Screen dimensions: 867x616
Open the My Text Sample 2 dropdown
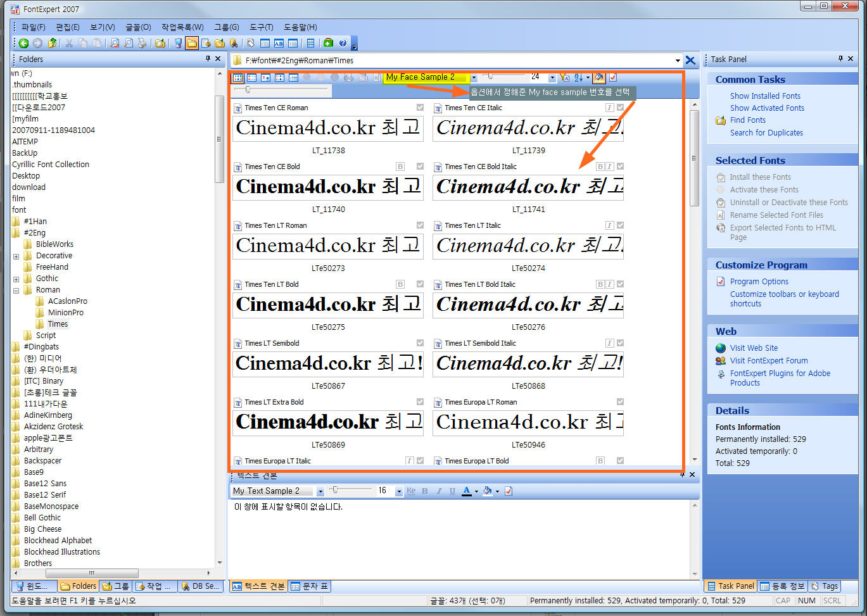tap(320, 491)
